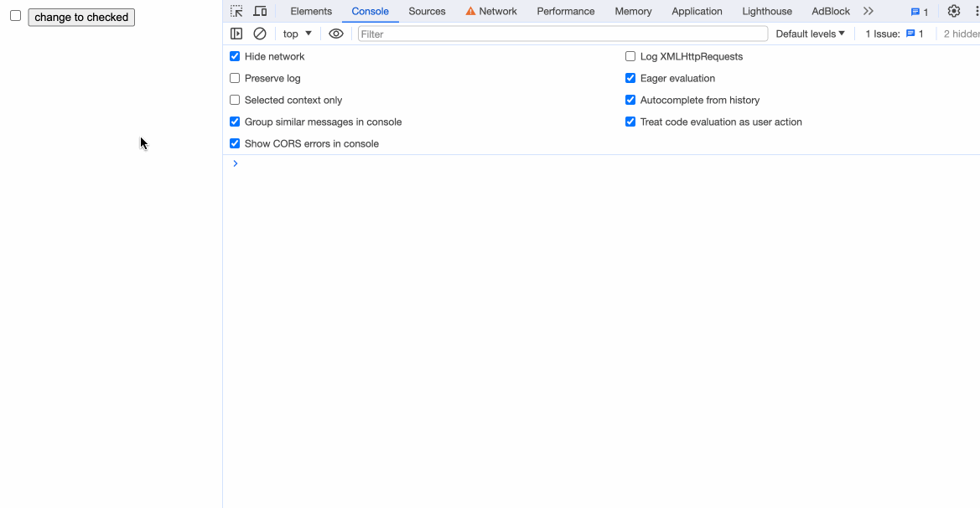Enable Log XMLHttpRequests checkbox
Image resolution: width=980 pixels, height=508 pixels.
pyautogui.click(x=630, y=56)
